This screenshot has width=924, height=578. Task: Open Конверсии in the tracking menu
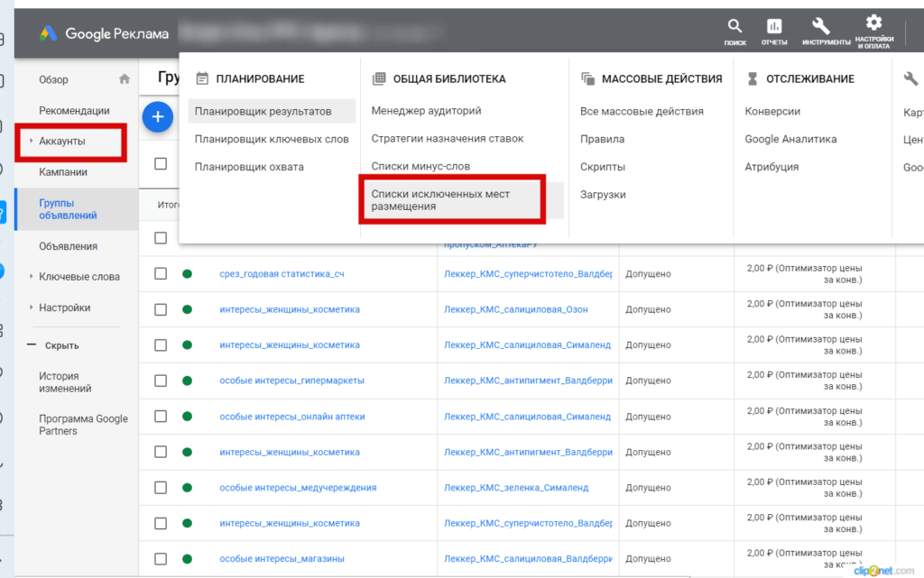(772, 111)
